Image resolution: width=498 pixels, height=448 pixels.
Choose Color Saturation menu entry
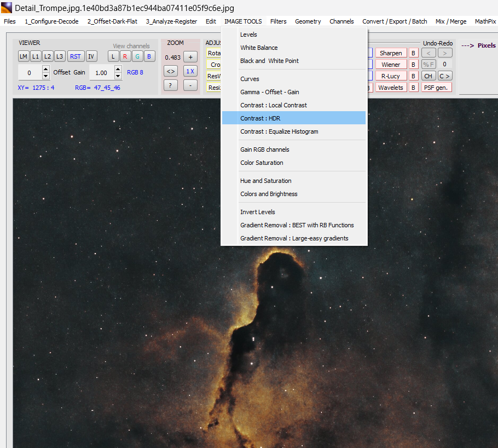point(294,163)
